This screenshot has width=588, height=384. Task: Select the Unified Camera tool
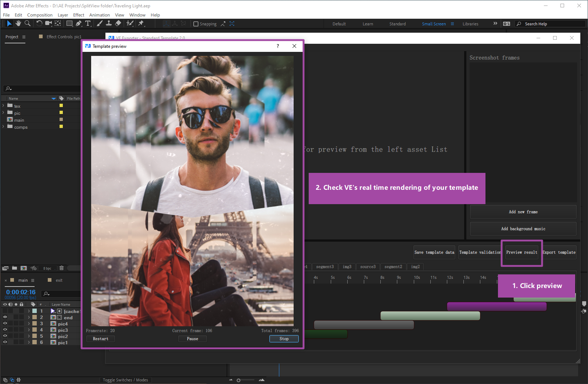[48, 24]
